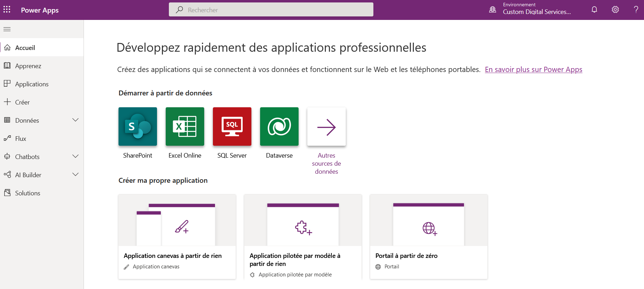Select the SQL Server data source tile
The height and width of the screenshot is (289, 644).
pyautogui.click(x=232, y=127)
